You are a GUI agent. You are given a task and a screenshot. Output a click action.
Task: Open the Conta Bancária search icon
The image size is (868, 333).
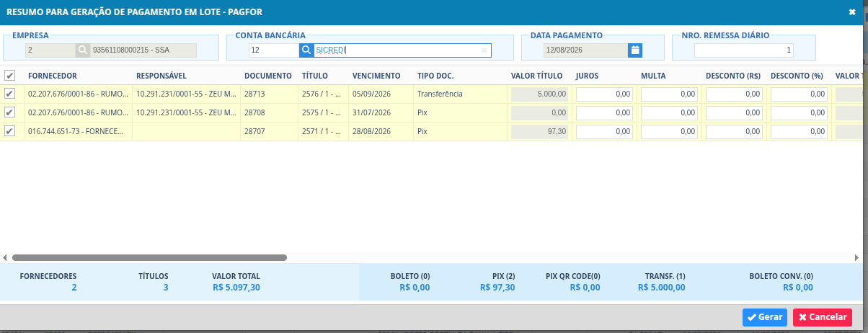(x=306, y=50)
